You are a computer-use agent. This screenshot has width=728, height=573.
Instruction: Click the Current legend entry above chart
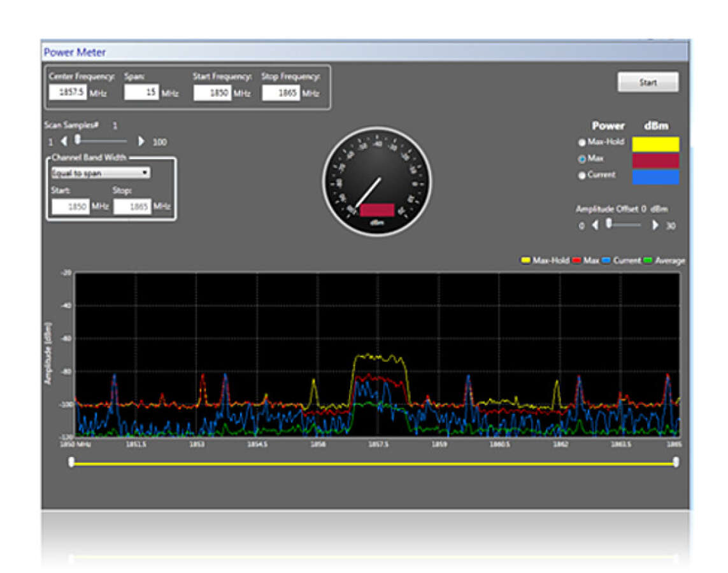coord(621,260)
